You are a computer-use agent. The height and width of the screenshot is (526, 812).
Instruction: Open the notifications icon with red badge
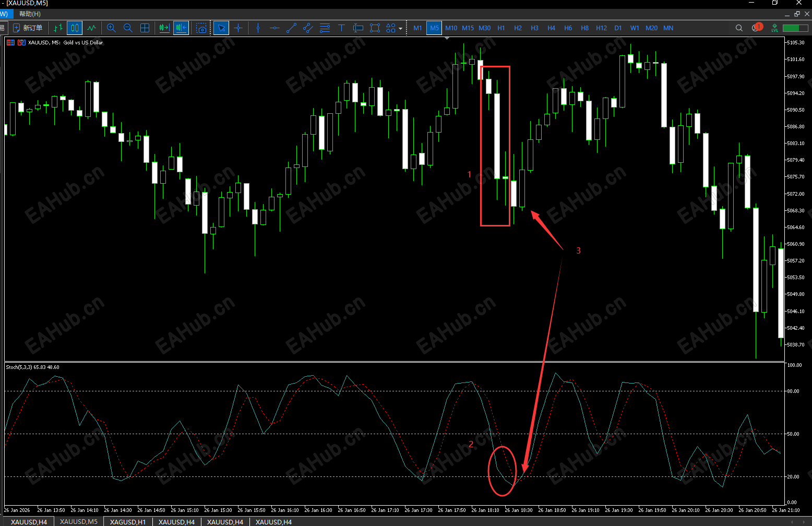point(756,27)
